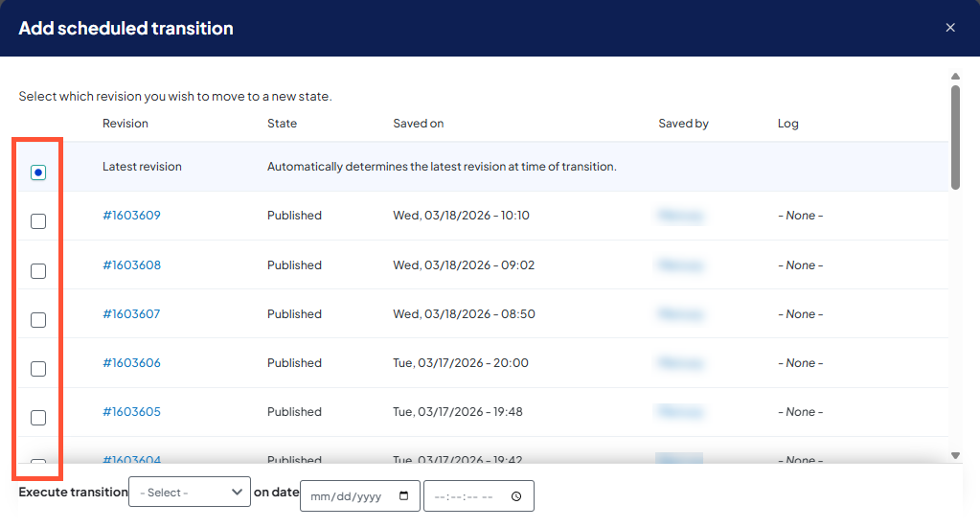Open the clock icon time picker
Viewport: 980px width, 528px height.
[x=516, y=496]
